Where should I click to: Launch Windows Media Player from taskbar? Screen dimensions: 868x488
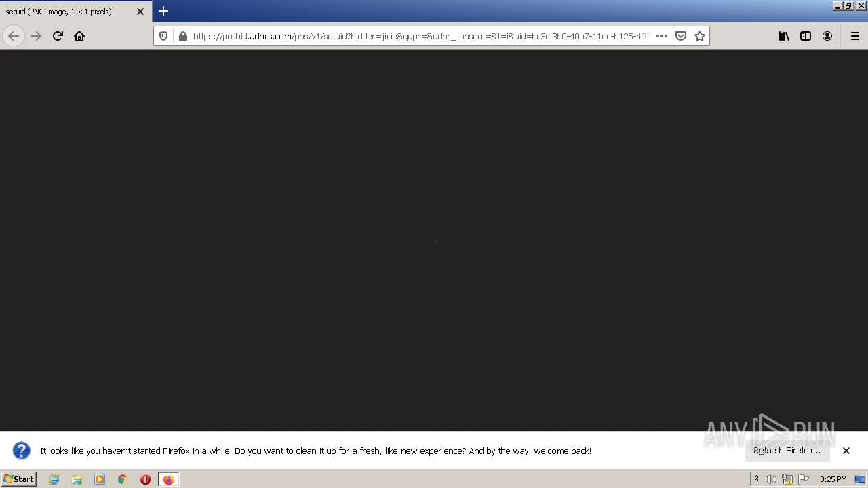pos(100,479)
